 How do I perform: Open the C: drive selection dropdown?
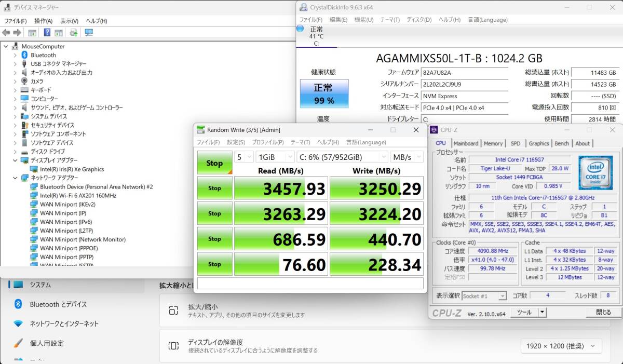pyautogui.click(x=343, y=157)
